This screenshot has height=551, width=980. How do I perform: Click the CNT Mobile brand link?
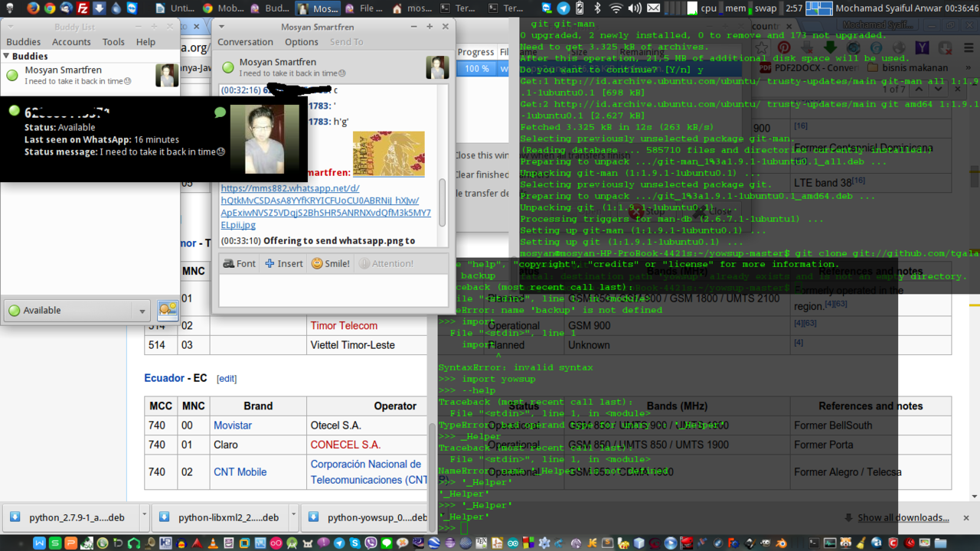(x=240, y=472)
